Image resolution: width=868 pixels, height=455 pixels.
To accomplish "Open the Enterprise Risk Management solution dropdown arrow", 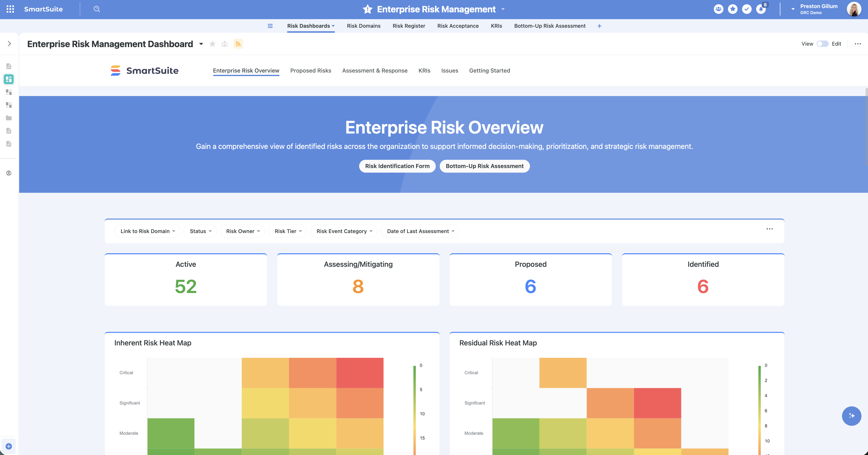I will click(x=503, y=9).
